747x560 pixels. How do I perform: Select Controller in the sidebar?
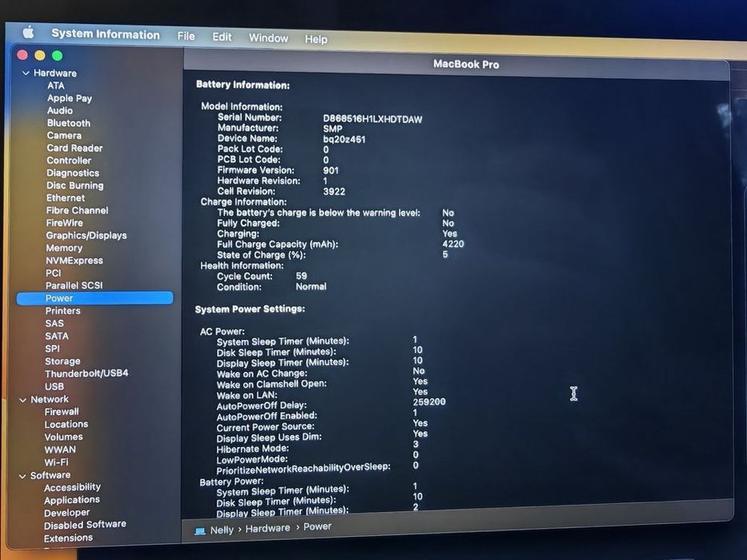69,161
